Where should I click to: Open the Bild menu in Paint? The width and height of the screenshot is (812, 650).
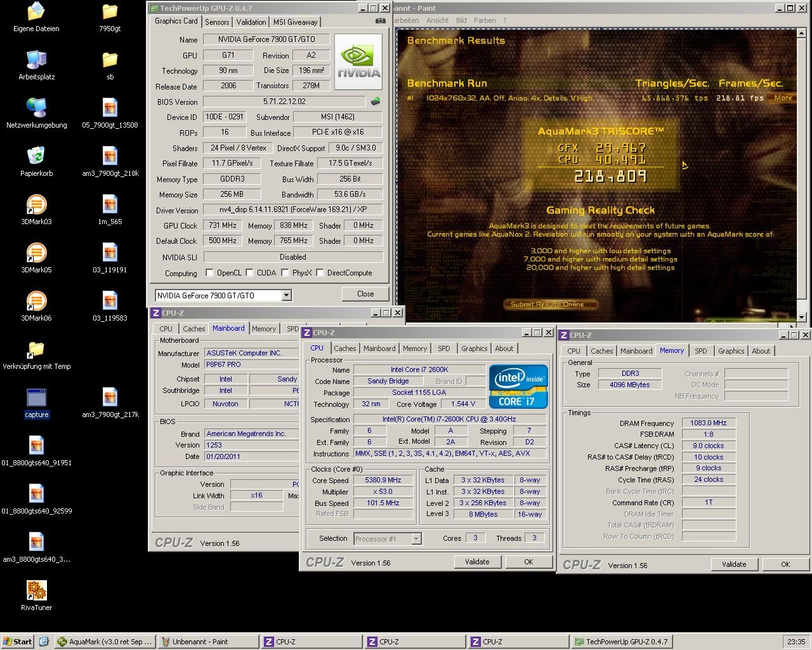click(461, 20)
